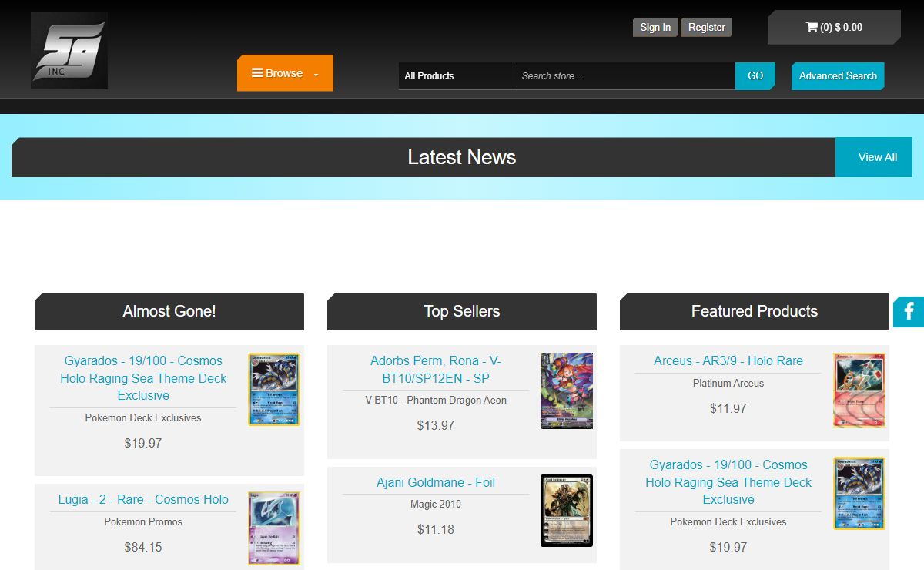Click the Sign In button
This screenshot has width=924, height=570.
click(x=655, y=28)
